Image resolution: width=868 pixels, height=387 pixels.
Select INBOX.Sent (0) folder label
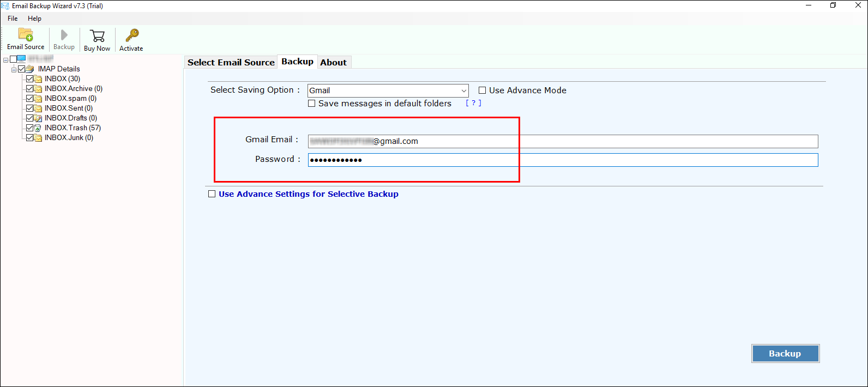tap(69, 108)
